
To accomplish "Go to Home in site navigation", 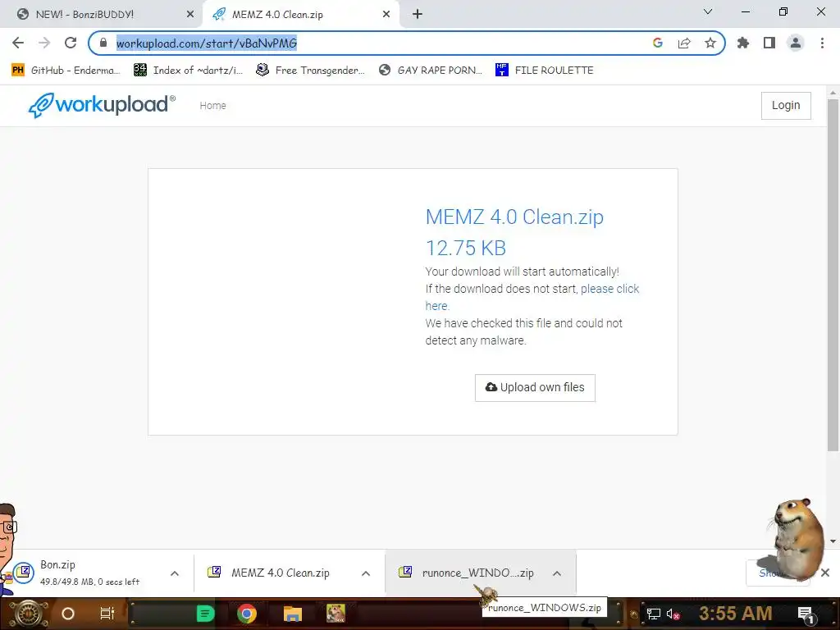I will coord(212,106).
